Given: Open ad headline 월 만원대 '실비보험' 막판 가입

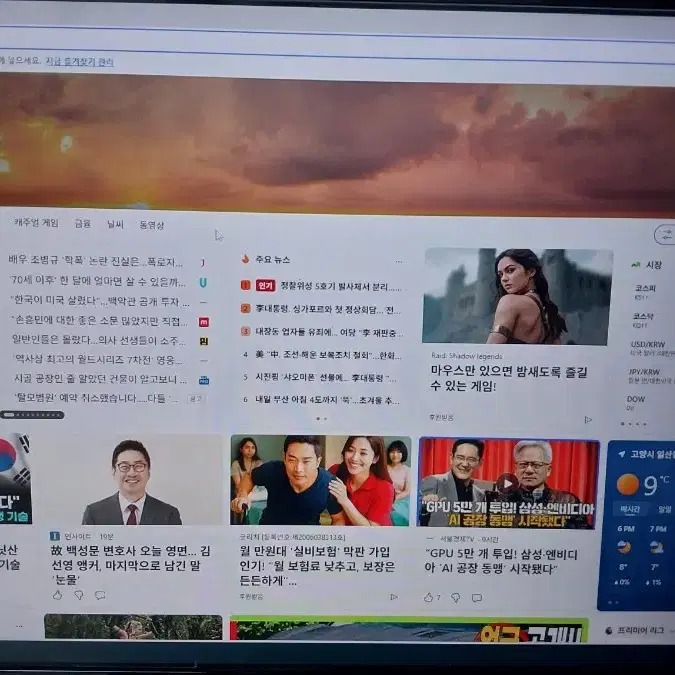Looking at the screenshot, I should coord(317,566).
